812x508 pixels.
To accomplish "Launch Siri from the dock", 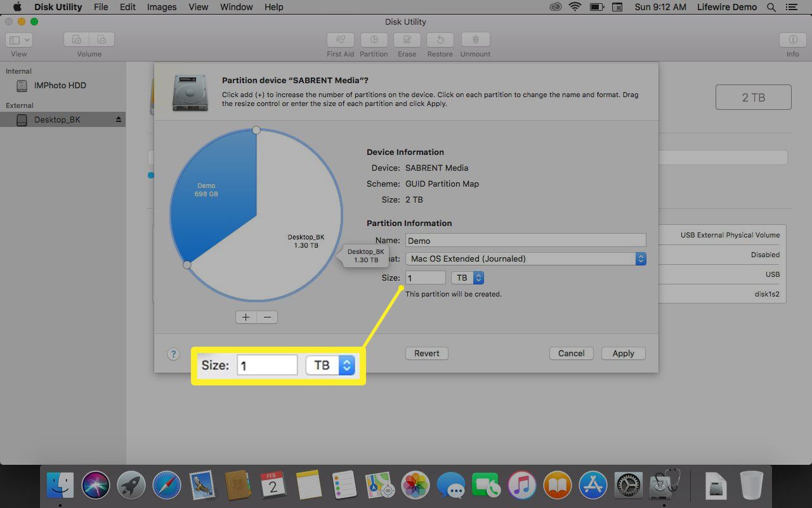I will [96, 486].
